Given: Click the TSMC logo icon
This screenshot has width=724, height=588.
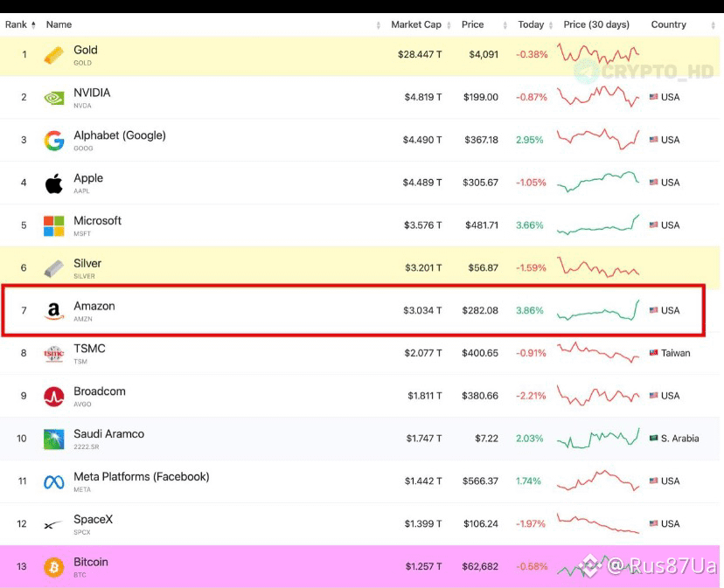Looking at the screenshot, I should tap(53, 354).
